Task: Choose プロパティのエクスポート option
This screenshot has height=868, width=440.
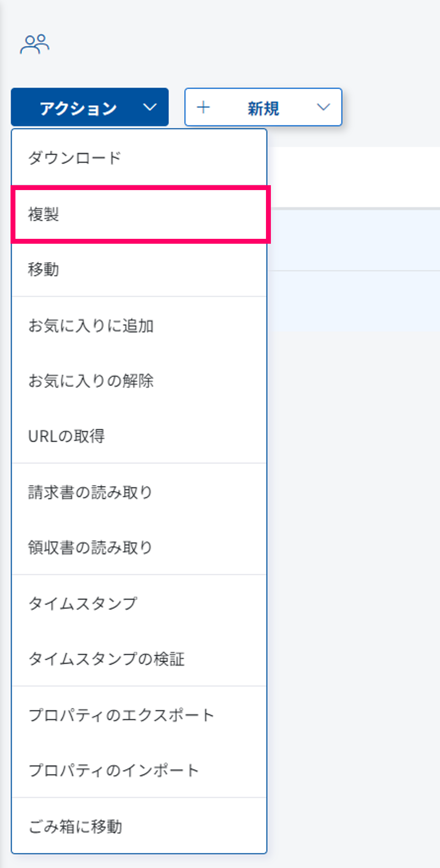Action: [121, 715]
